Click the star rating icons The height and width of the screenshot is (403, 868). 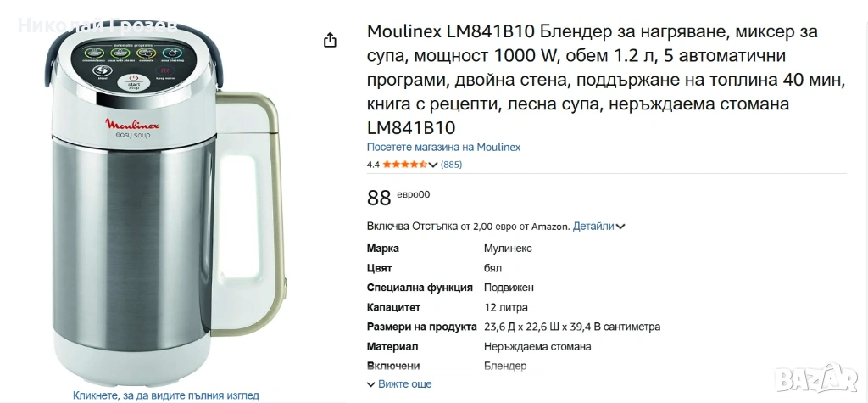405,165
